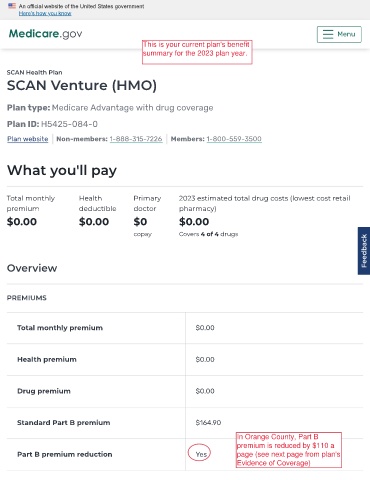Click the SCAN Venture (HMO) heading
Viewport: 370px width, 480px height.
(x=82, y=85)
